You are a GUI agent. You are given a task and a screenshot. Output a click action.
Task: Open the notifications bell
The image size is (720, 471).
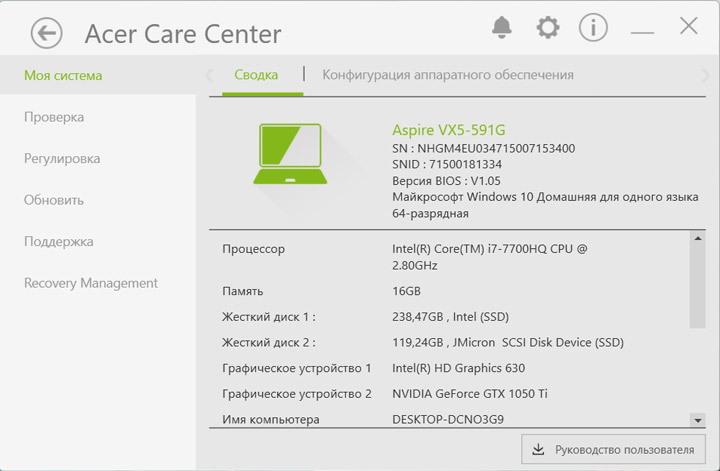[502, 28]
